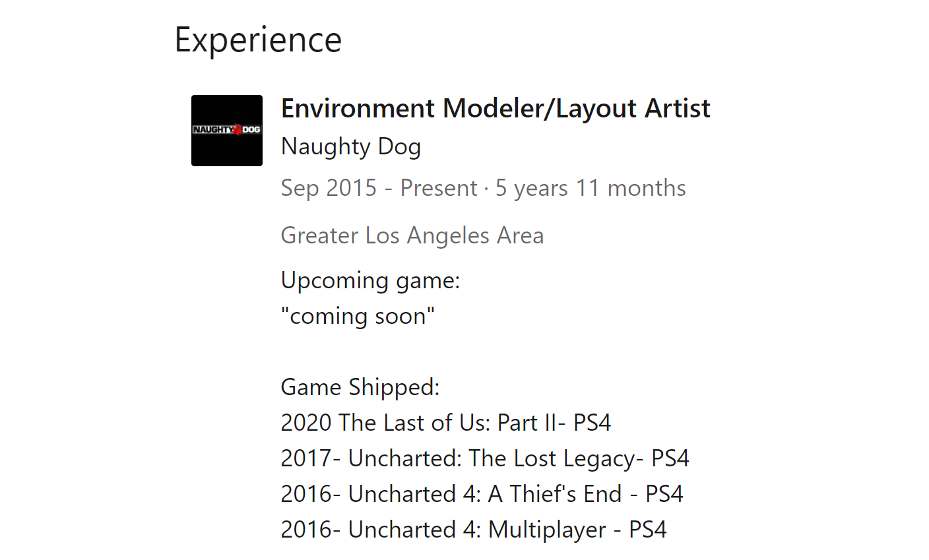The image size is (929, 560).
Task: Click the Sep 2015 - Present date range
Action: pos(379,189)
